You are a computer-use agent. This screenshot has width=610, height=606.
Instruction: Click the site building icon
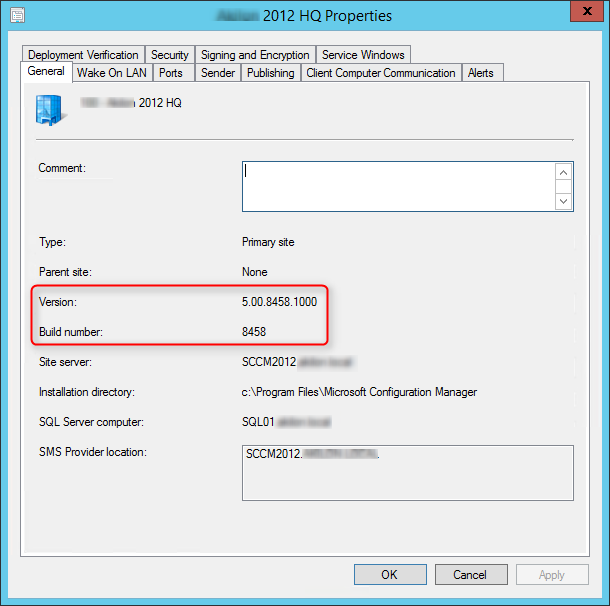point(51,110)
